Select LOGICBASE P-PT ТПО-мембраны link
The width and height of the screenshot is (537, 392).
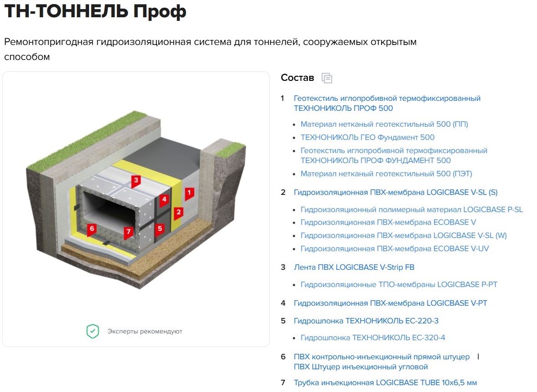tap(399, 284)
